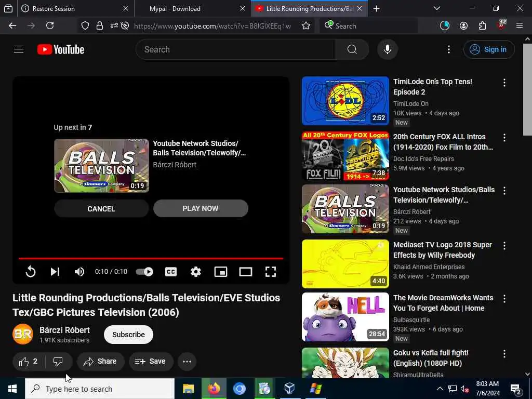Image resolution: width=532 pixels, height=399 pixels.
Task: Subscribe to Bárczi Róbert channel
Action: point(129,335)
